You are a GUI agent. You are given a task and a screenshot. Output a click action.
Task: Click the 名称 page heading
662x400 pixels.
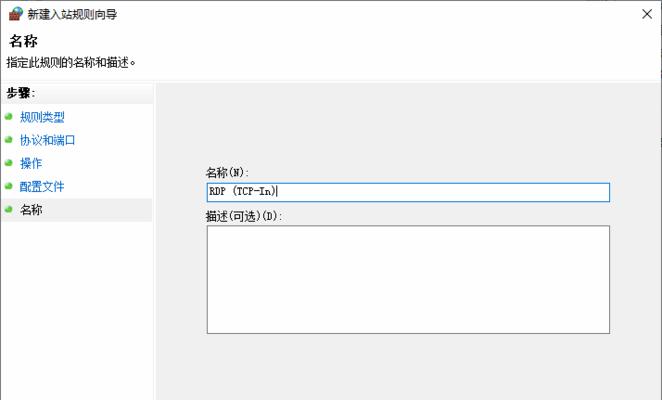click(23, 41)
